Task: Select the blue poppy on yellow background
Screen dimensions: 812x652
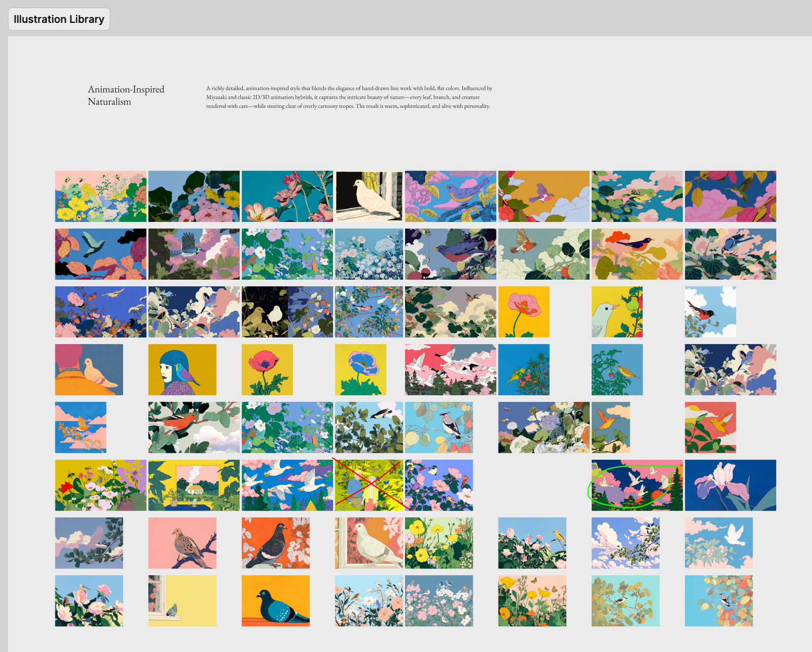Action: click(360, 370)
